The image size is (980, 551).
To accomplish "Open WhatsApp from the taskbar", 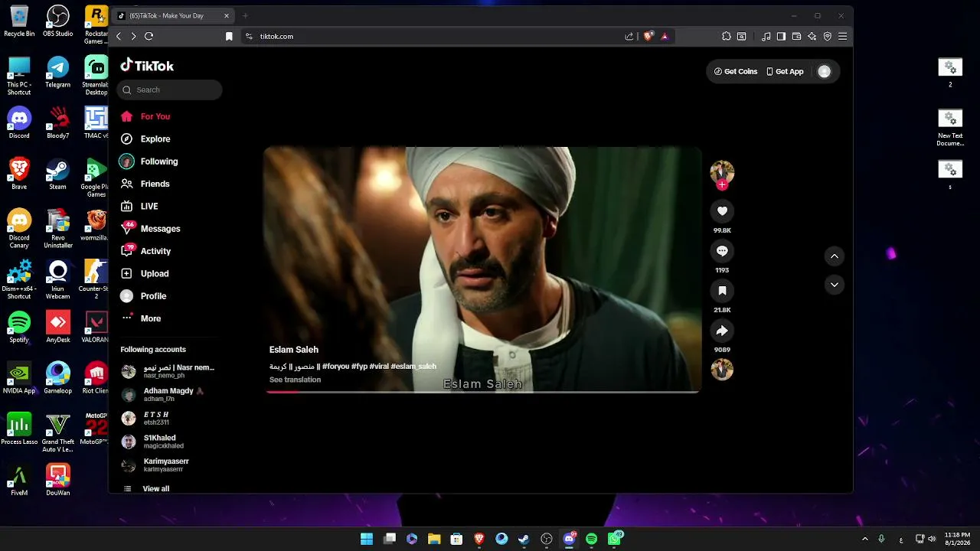I will pyautogui.click(x=615, y=539).
